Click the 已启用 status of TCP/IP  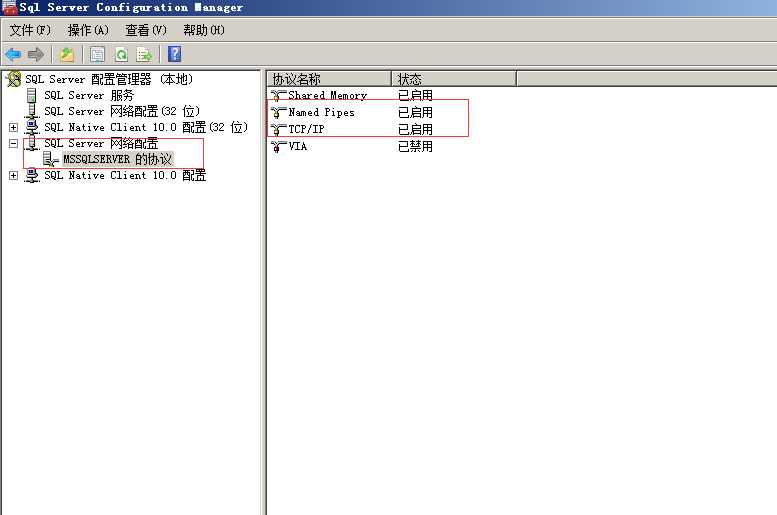coord(415,129)
